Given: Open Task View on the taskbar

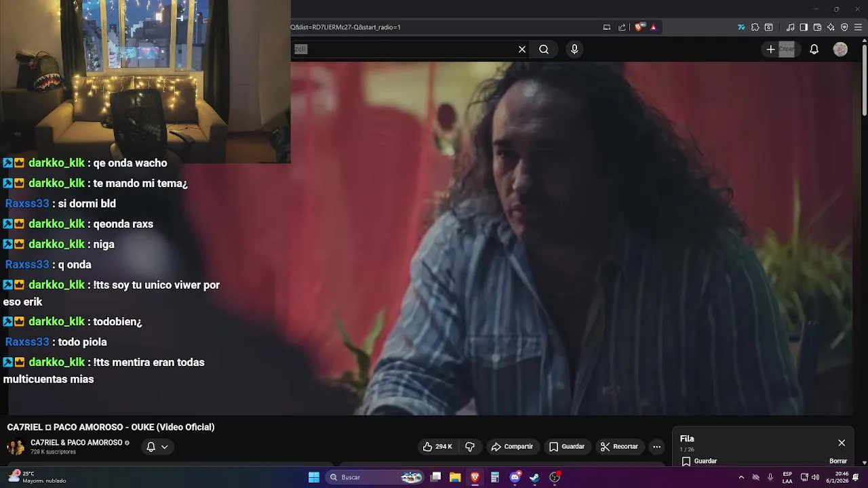Looking at the screenshot, I should point(436,477).
